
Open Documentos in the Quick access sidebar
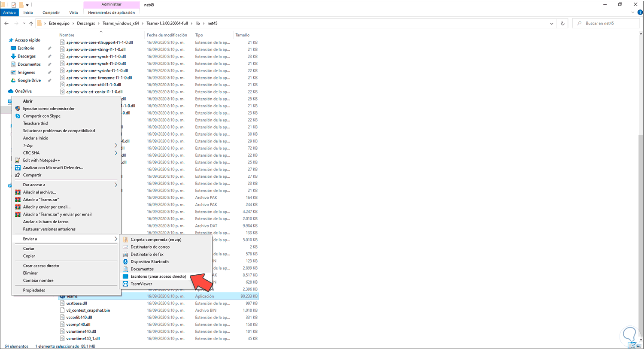(29, 64)
